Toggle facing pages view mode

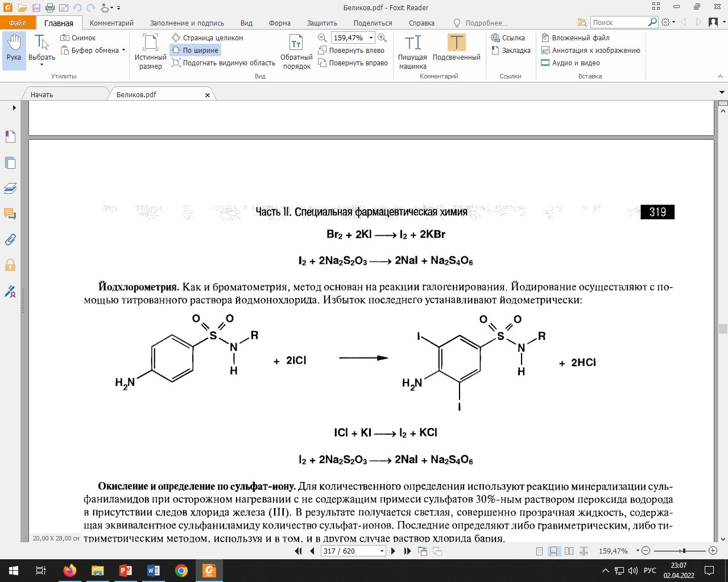point(569,551)
